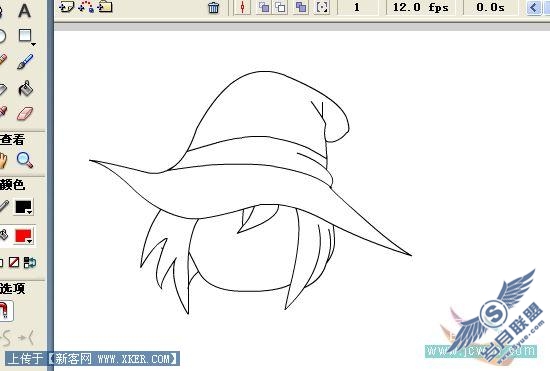Select the Paint Bucket tool

26,88
